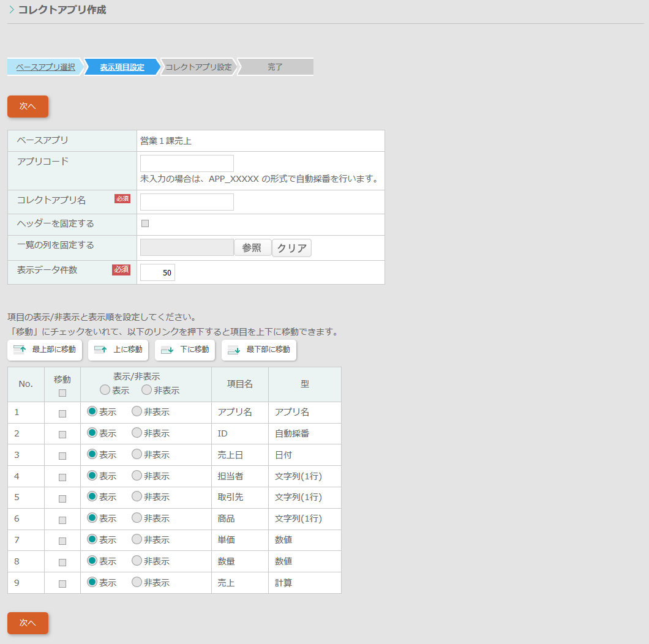Image resolution: width=649 pixels, height=644 pixels.
Task: Click the 参照 button
Action: (252, 248)
